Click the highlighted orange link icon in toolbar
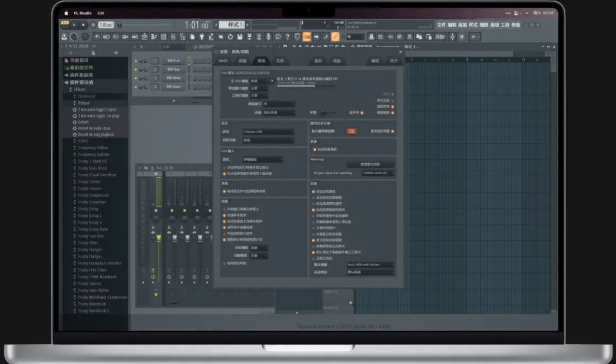This screenshot has height=364, width=616. click(336, 37)
